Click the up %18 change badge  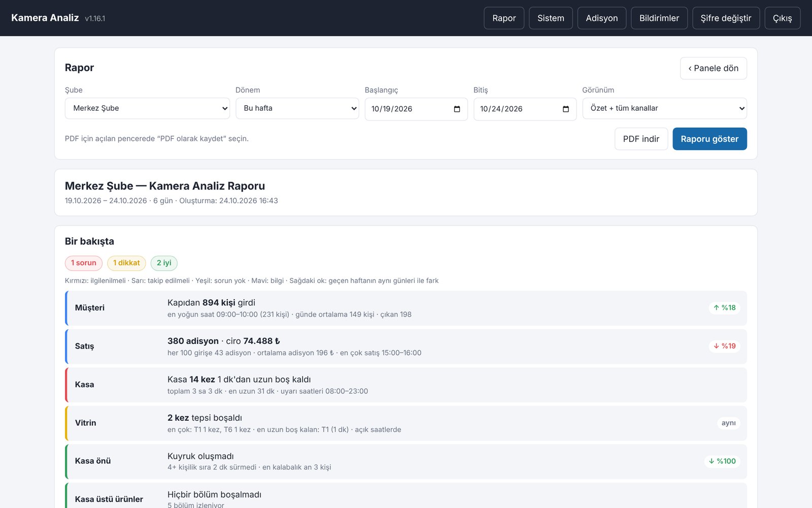[724, 308]
